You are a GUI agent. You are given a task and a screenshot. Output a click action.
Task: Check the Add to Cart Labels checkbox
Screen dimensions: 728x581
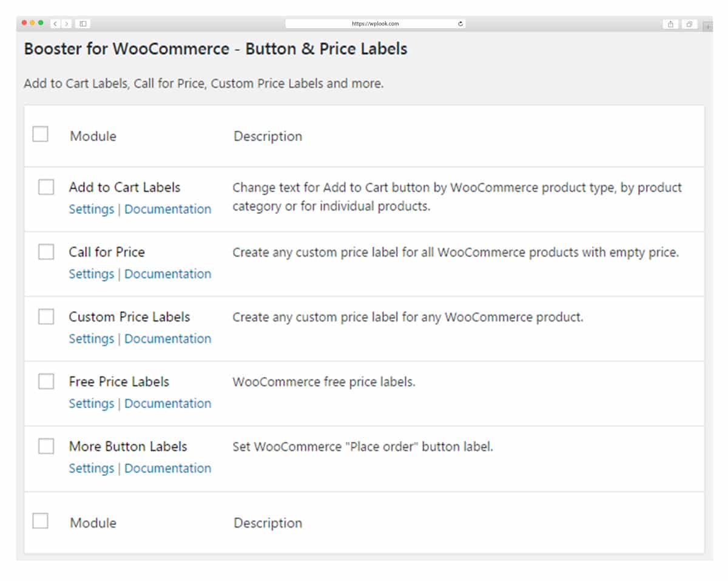(46, 186)
